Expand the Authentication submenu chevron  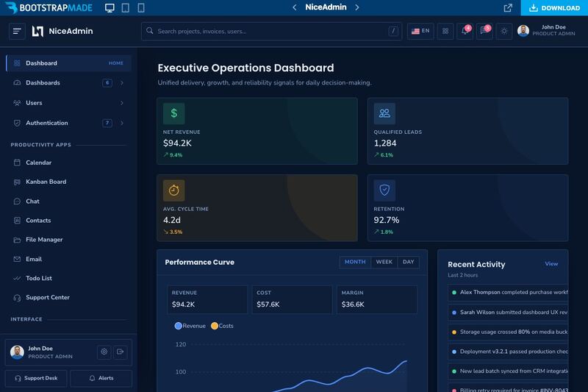(122, 123)
